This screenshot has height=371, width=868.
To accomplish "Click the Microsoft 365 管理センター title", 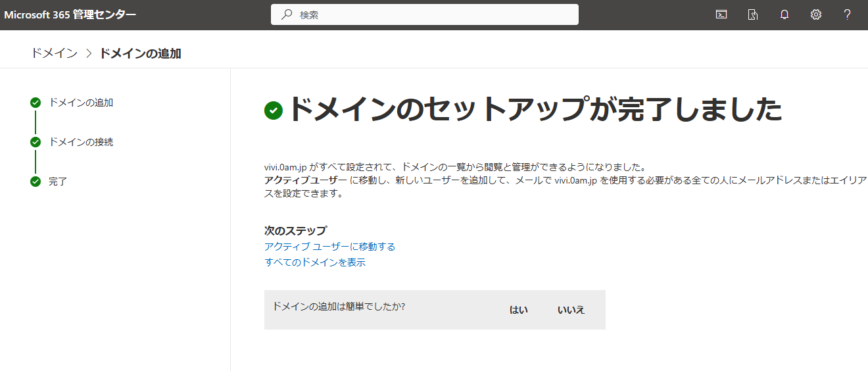I will point(70,14).
